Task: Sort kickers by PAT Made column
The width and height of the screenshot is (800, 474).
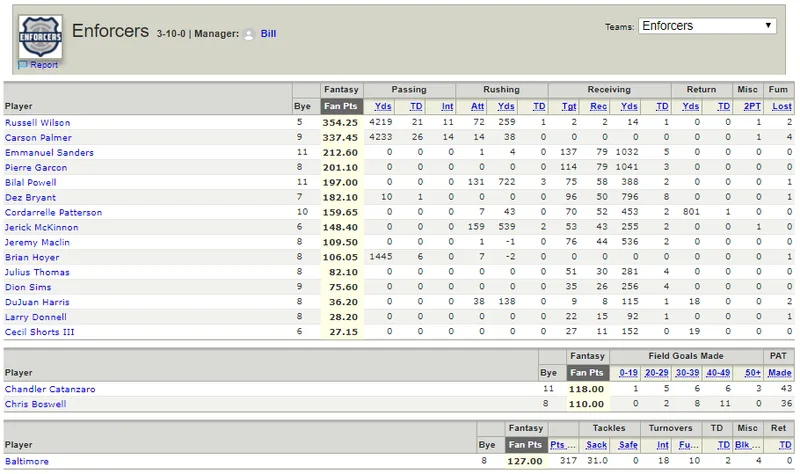Action: [780, 372]
